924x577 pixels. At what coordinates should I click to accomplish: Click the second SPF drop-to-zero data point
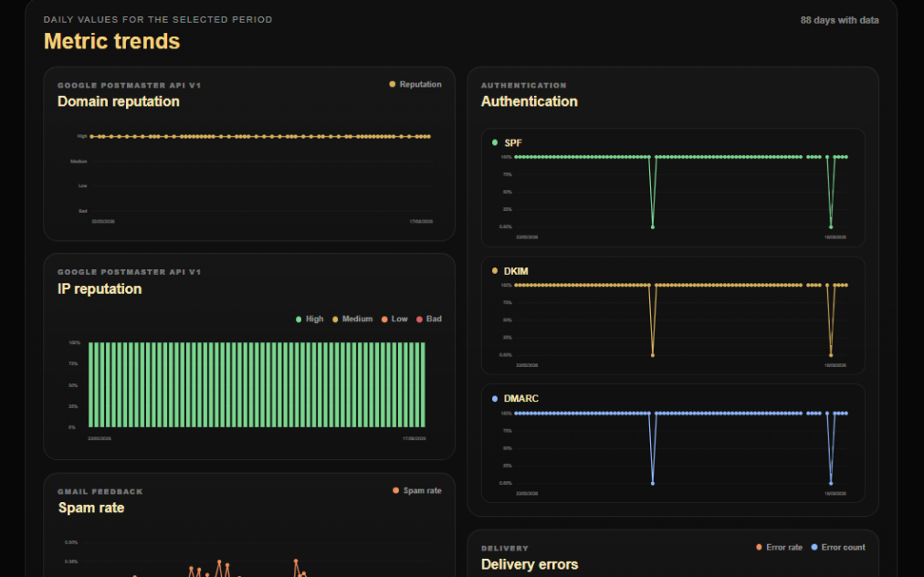coord(831,227)
